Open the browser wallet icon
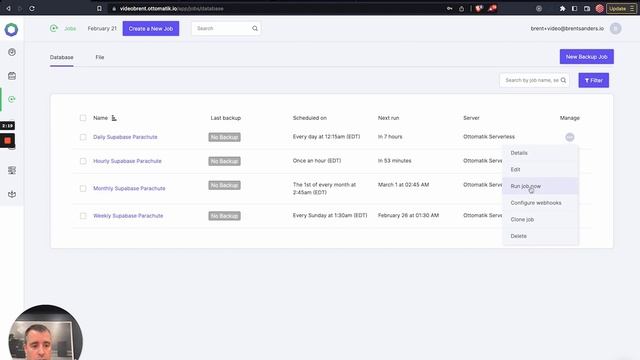640x360 pixels. (x=587, y=8)
